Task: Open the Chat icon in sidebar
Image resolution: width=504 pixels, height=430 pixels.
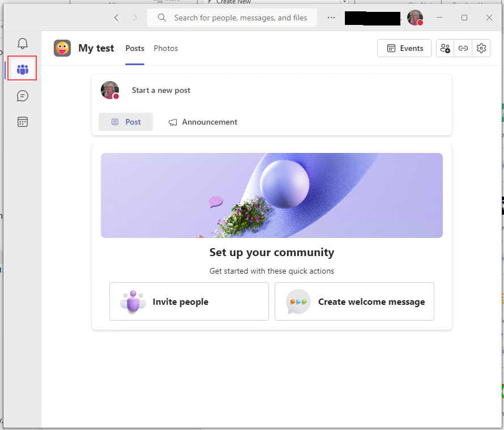Action: click(x=23, y=96)
